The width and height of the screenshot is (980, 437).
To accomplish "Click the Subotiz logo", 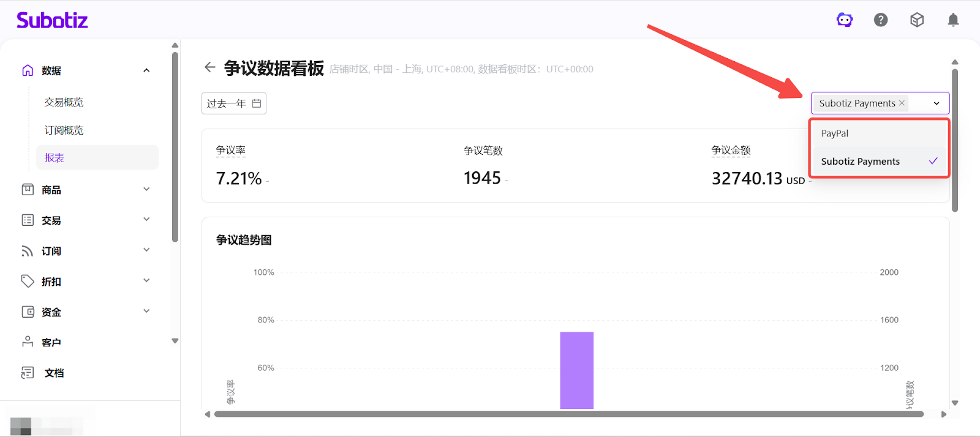I will (x=52, y=20).
